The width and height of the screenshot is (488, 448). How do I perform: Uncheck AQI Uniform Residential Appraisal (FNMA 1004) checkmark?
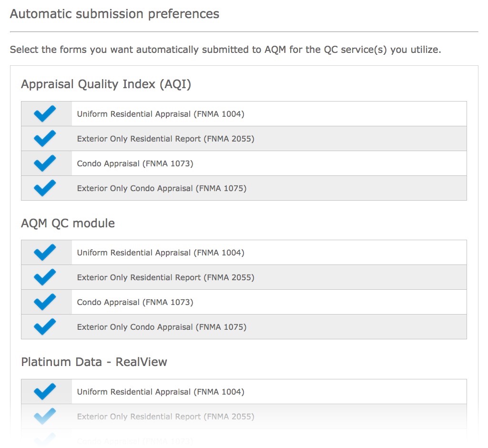tap(45, 113)
